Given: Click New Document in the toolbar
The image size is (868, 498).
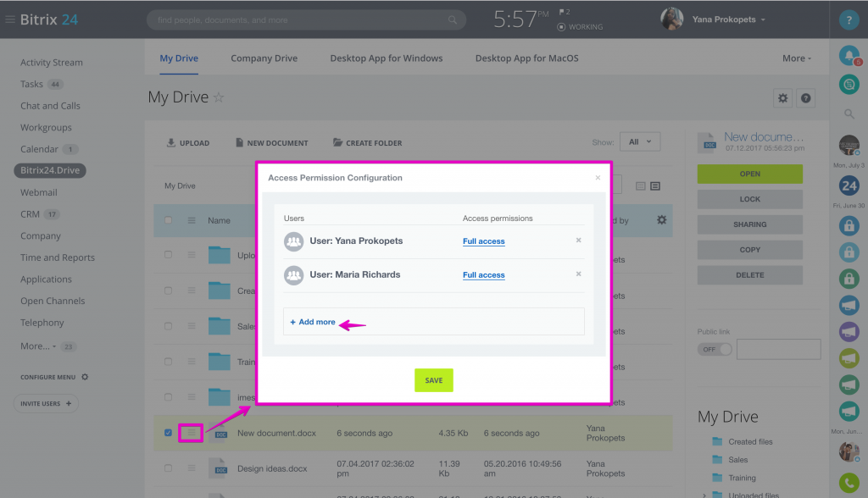Looking at the screenshot, I should [272, 143].
